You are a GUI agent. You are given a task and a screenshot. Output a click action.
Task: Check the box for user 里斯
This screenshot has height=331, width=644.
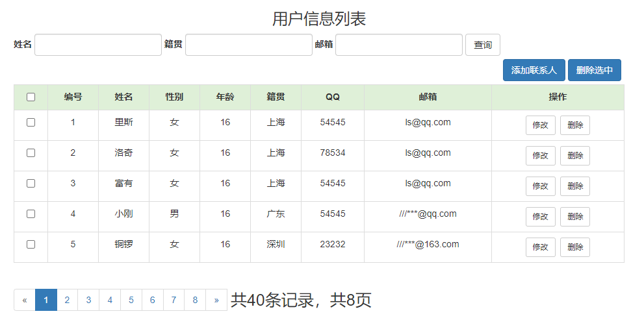coord(31,122)
